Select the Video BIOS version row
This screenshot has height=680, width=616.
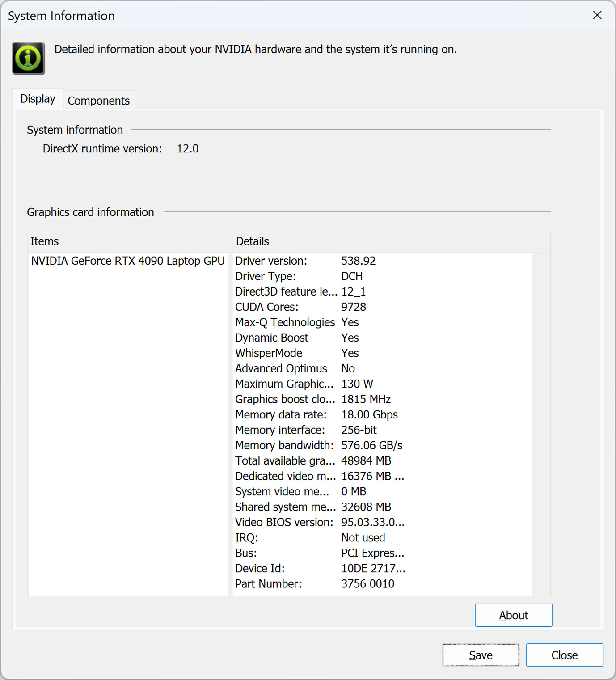click(x=382, y=522)
